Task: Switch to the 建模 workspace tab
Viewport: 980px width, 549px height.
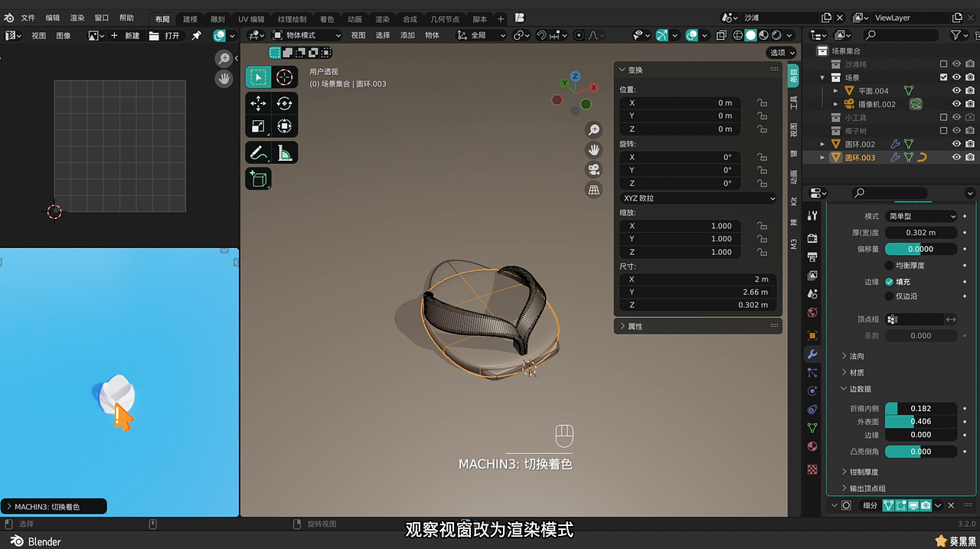Action: pos(190,19)
